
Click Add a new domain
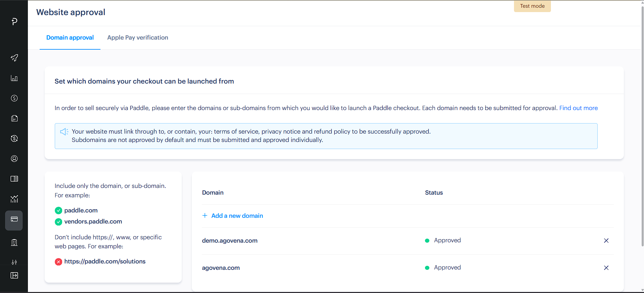point(232,216)
